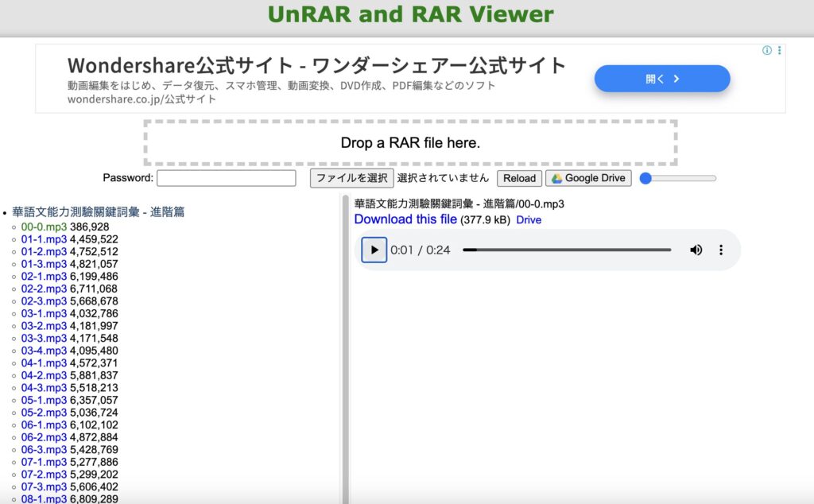Screen dimensions: 814x504
Task: Click the ad info icon
Action: pyautogui.click(x=767, y=50)
